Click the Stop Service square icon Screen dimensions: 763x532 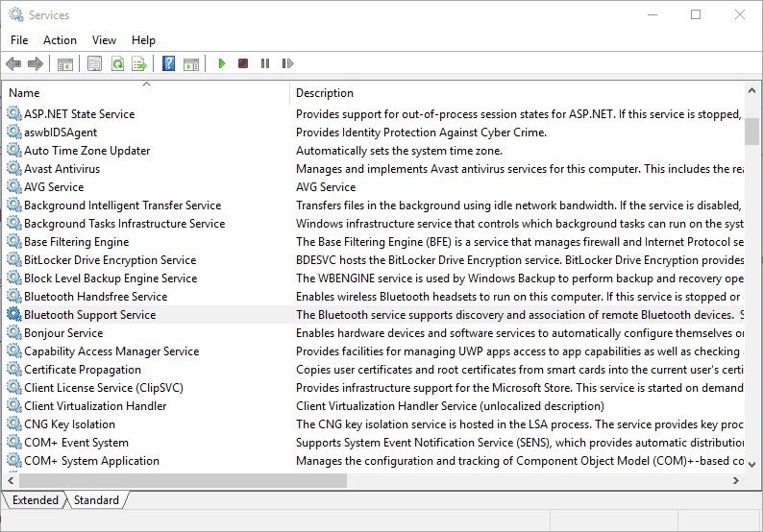click(x=243, y=63)
